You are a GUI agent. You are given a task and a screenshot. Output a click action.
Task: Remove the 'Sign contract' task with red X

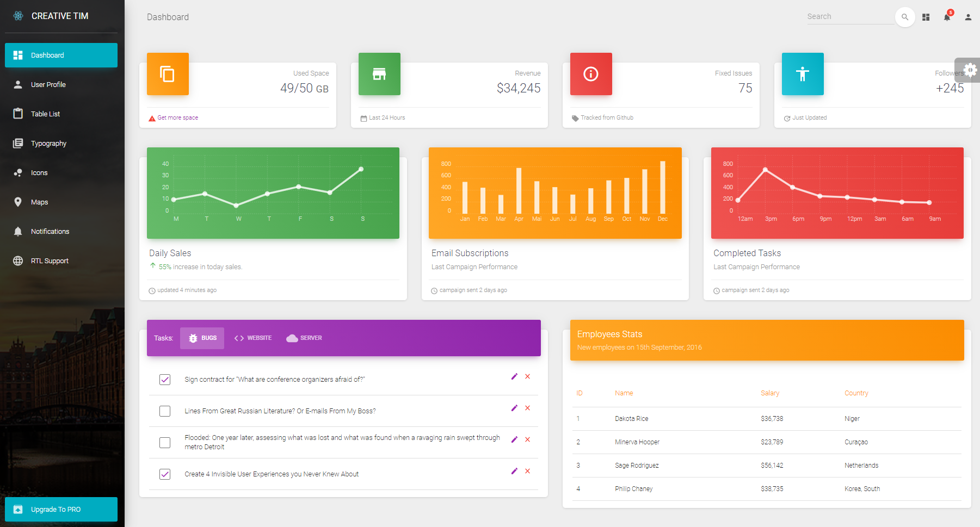[x=527, y=376]
